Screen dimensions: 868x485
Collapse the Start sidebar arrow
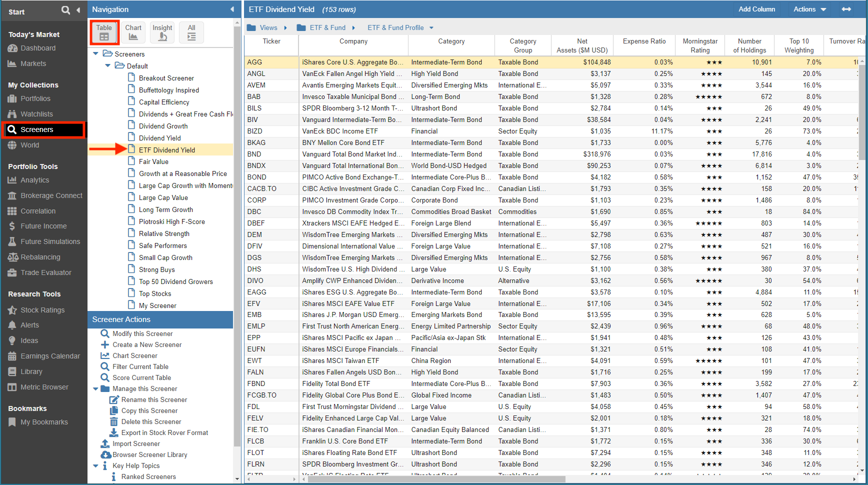coord(78,10)
